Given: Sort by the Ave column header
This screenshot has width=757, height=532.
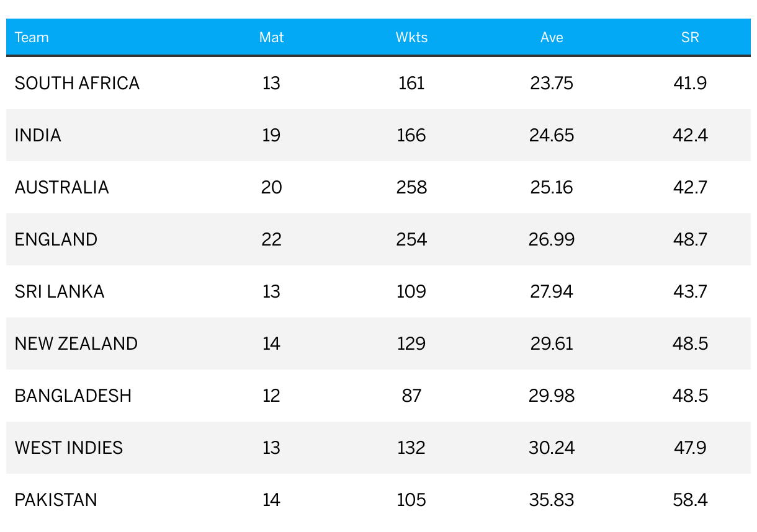Looking at the screenshot, I should click(552, 37).
